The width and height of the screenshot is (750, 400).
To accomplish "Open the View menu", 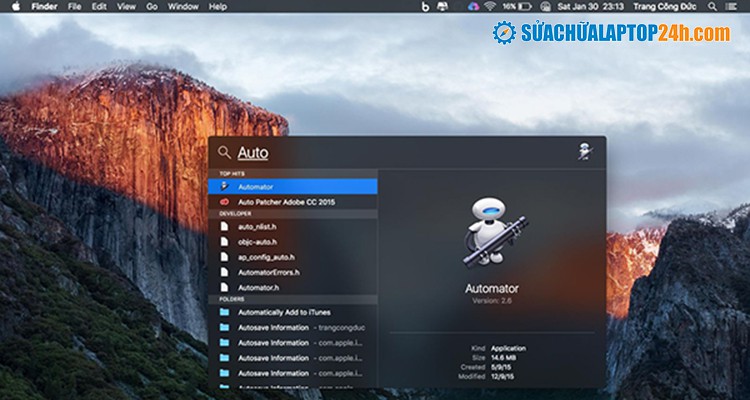I will [126, 7].
